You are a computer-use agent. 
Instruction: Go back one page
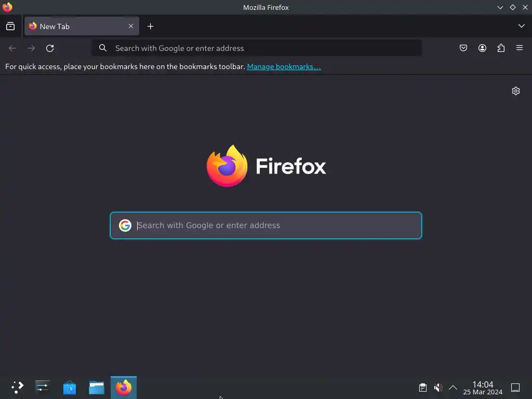(x=12, y=48)
